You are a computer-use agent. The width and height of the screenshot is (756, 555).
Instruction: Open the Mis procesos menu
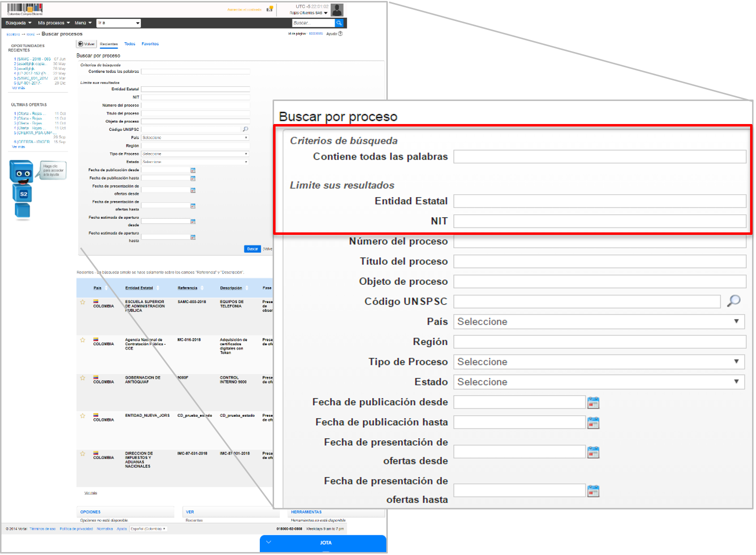pyautogui.click(x=53, y=23)
